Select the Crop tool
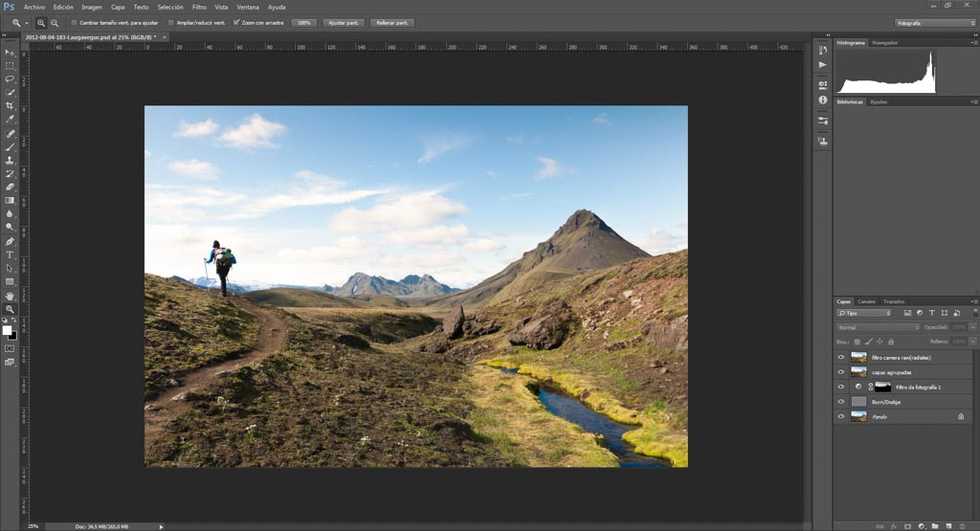 10,105
